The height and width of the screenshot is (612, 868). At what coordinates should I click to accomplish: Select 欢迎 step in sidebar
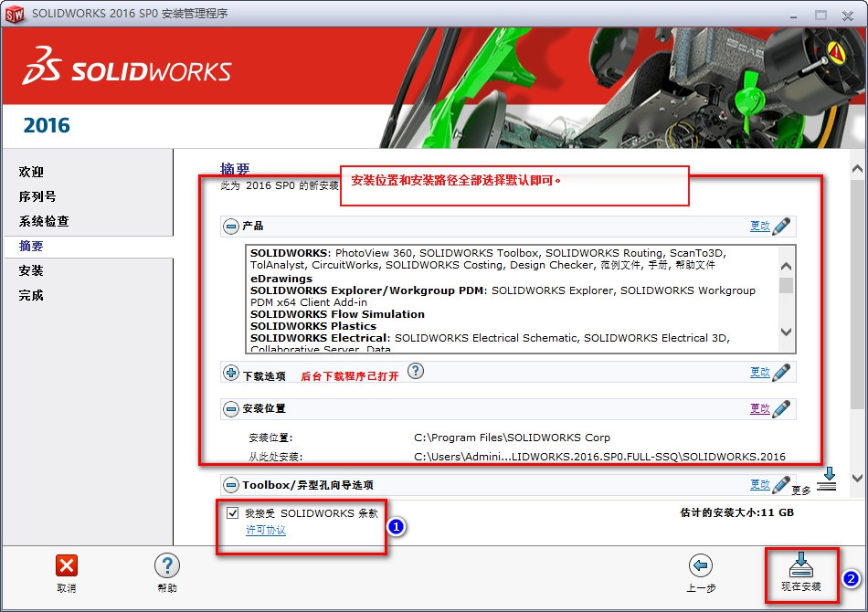tap(31, 172)
